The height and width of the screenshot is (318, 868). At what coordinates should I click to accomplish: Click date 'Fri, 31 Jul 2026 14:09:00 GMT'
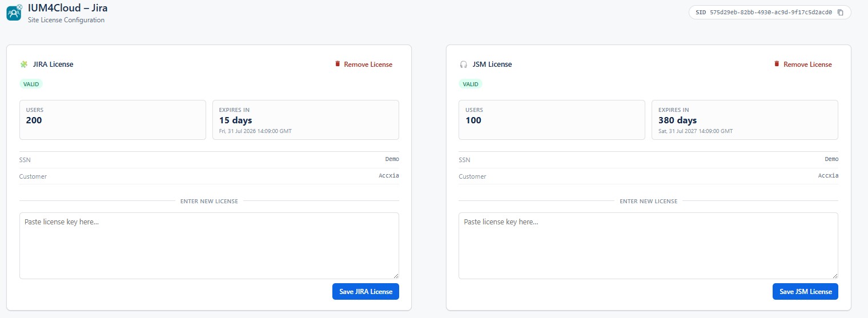255,131
